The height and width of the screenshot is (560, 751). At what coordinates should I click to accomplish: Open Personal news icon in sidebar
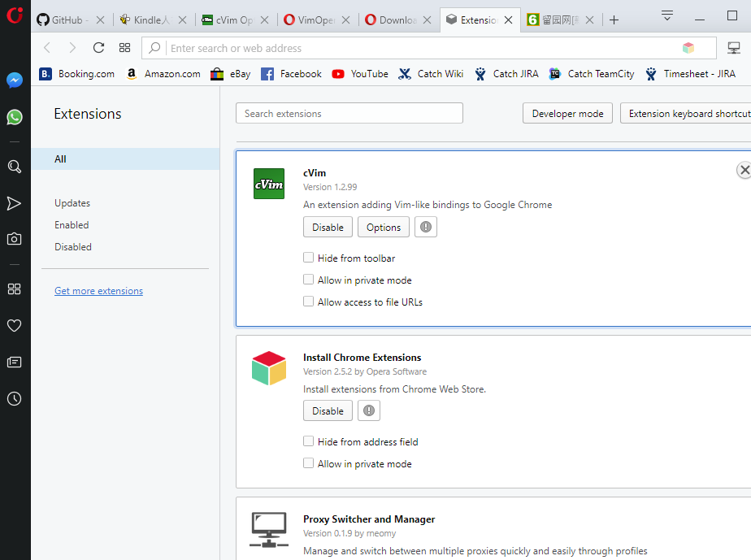[15, 362]
